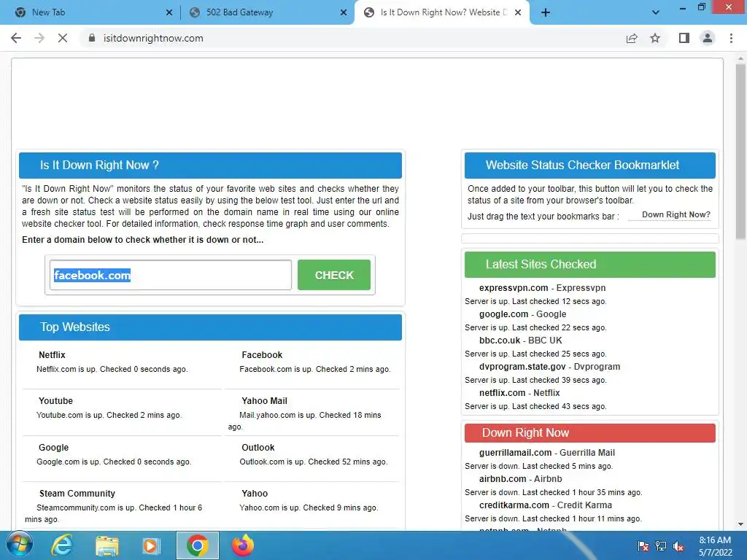Open expressvpn.com in Latest Sites Checked

[514, 288]
